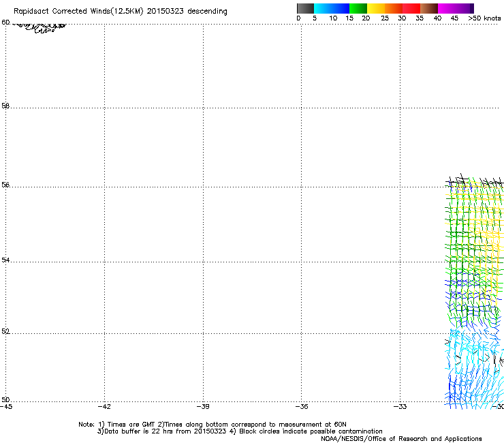Click the longitude label -42
The height and width of the screenshot is (443, 504).
pos(104,407)
